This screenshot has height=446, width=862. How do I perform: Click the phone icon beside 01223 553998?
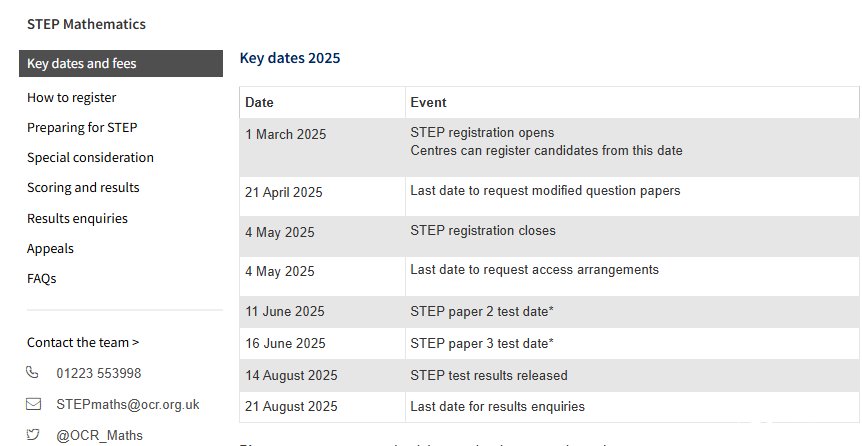tap(32, 373)
